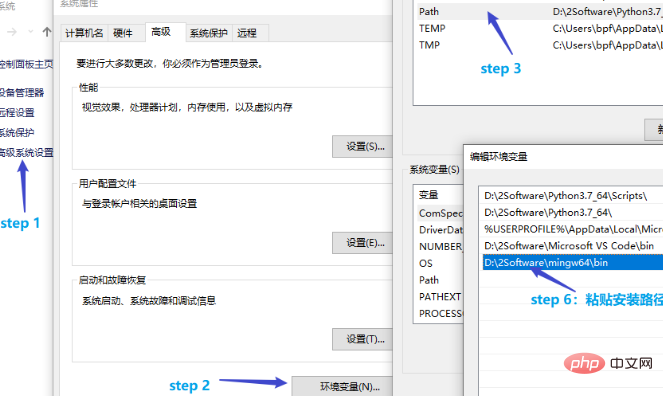Select D:\2Software\mingw64\bin path entry
663x396 pixels.
pos(573,262)
